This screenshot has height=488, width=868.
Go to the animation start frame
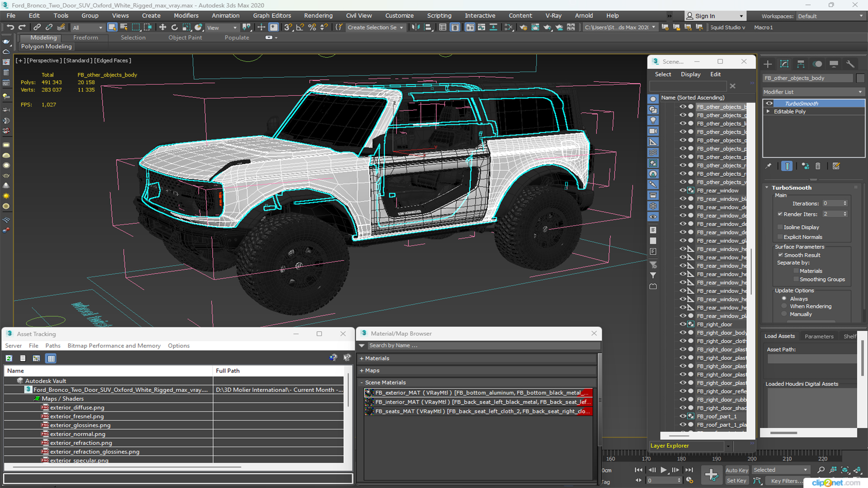[638, 470]
